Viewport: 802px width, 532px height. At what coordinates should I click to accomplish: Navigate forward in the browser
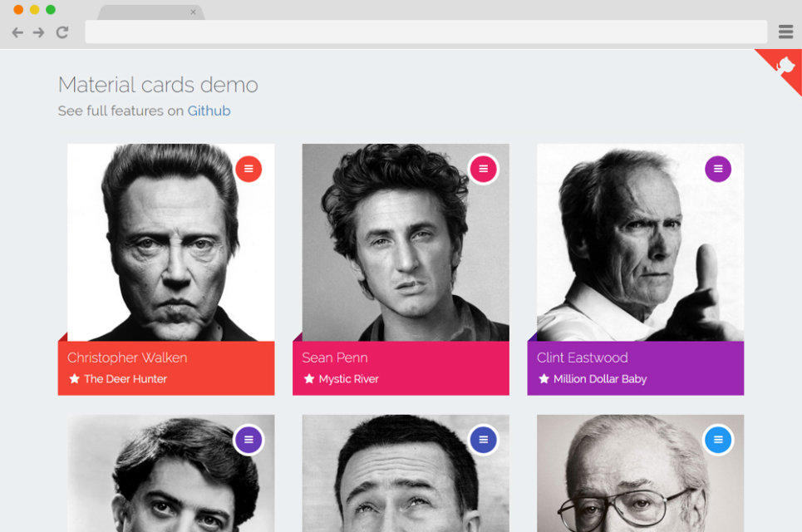click(38, 32)
